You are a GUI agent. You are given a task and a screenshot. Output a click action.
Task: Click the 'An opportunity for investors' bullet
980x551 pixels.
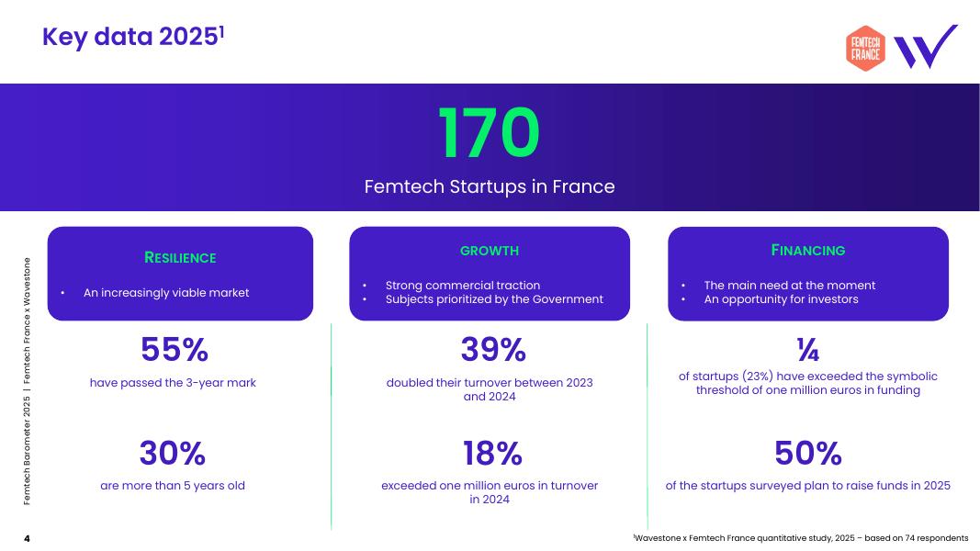click(x=781, y=299)
